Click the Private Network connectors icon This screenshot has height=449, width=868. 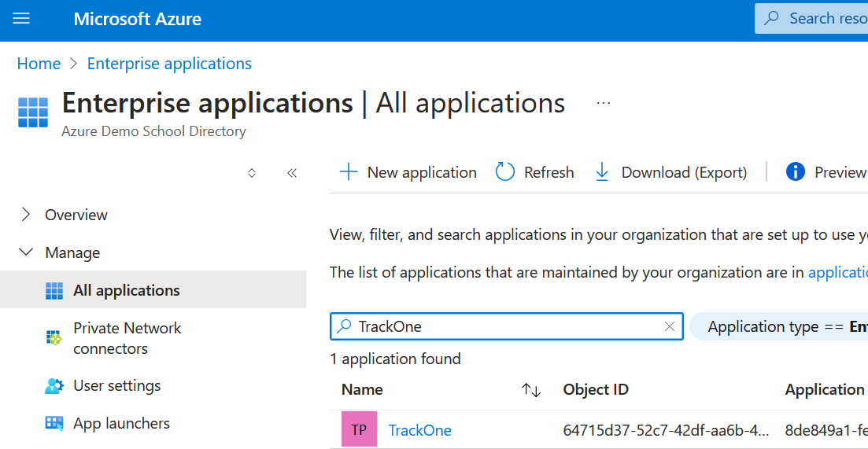(x=54, y=337)
